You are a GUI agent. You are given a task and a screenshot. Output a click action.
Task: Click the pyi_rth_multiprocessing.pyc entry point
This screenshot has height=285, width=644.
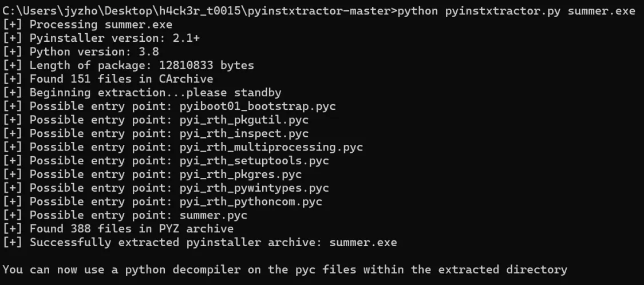(x=271, y=147)
